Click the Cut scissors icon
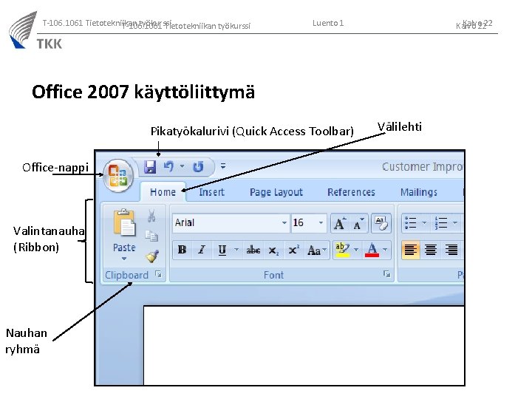 151,216
